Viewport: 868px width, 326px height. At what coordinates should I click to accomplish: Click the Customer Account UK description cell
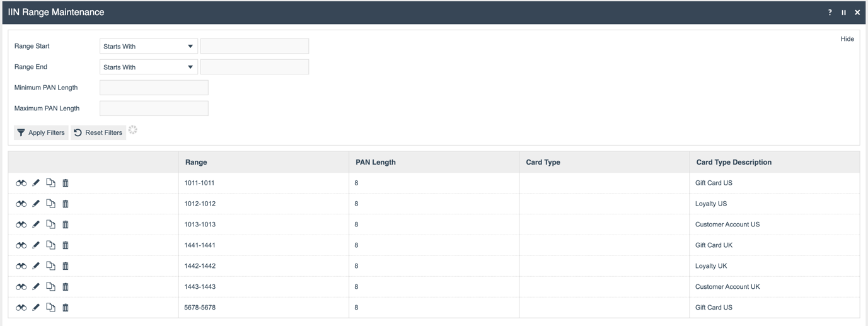tap(775, 287)
